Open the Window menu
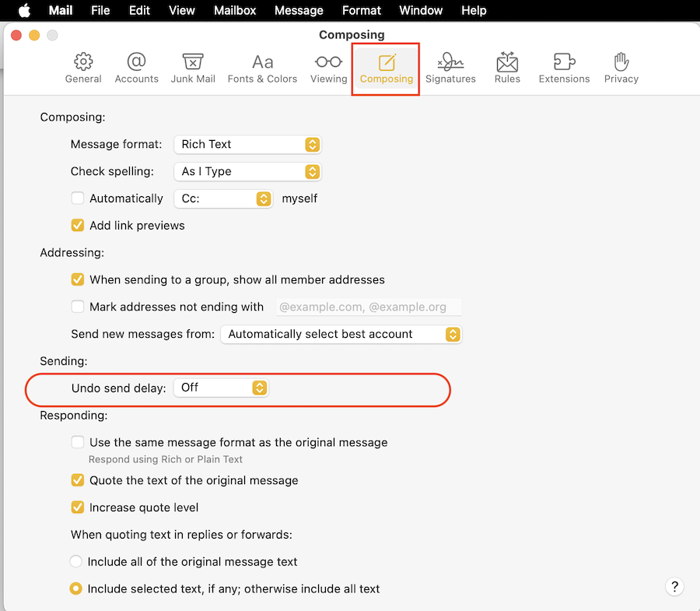 [x=421, y=10]
